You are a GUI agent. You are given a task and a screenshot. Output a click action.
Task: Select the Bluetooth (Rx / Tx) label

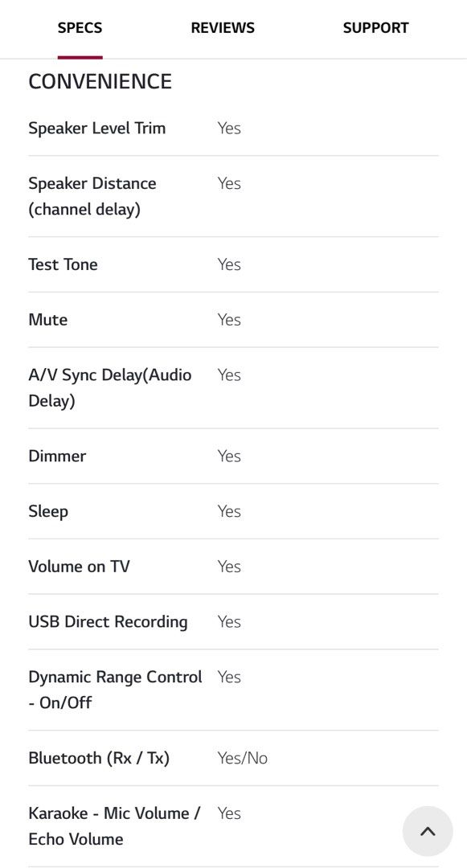point(99,758)
